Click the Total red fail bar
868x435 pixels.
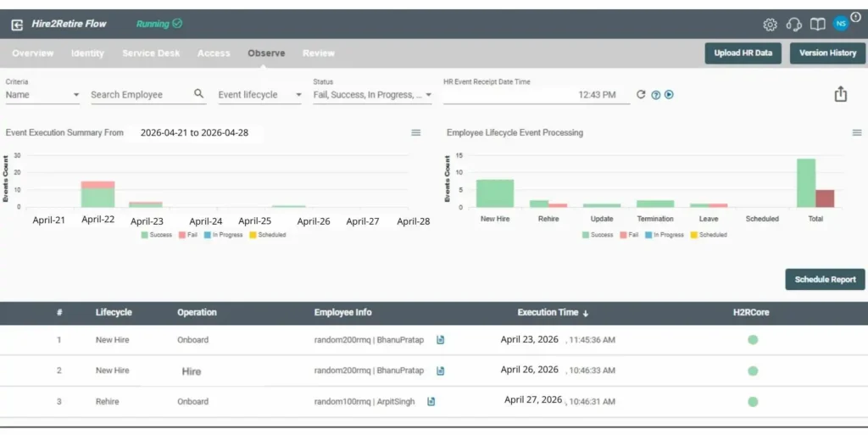click(825, 198)
